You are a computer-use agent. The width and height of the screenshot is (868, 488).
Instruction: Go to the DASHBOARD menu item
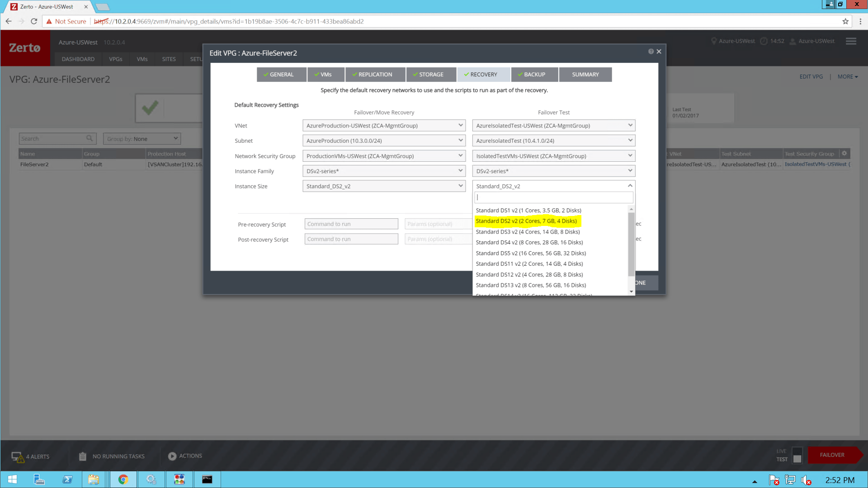click(x=78, y=59)
